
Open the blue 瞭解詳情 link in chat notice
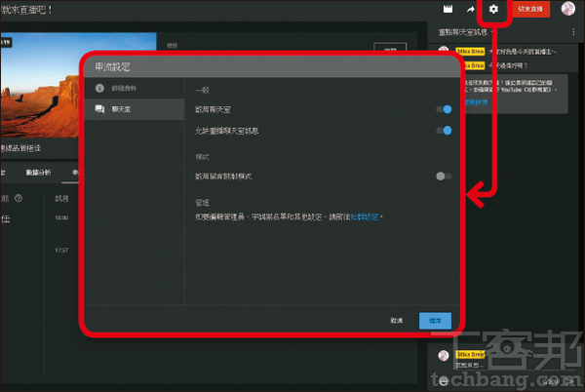[477, 102]
